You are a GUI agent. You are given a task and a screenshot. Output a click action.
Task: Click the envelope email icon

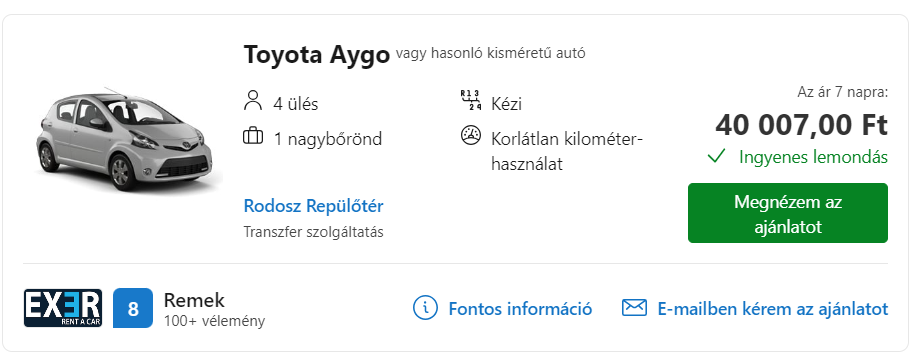[634, 307]
